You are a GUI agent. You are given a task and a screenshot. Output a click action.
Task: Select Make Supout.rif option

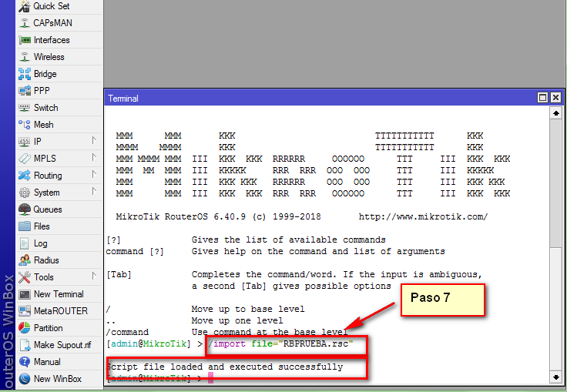(62, 345)
